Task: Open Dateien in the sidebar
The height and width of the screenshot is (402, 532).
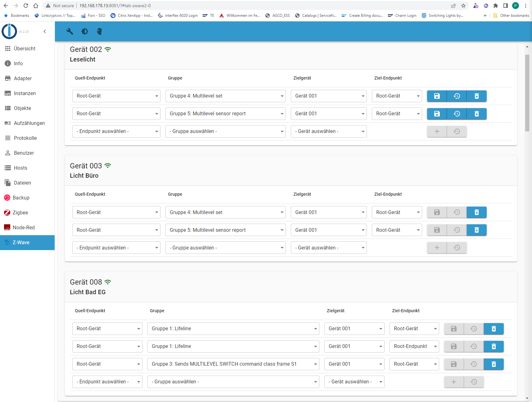Action: coord(27,183)
